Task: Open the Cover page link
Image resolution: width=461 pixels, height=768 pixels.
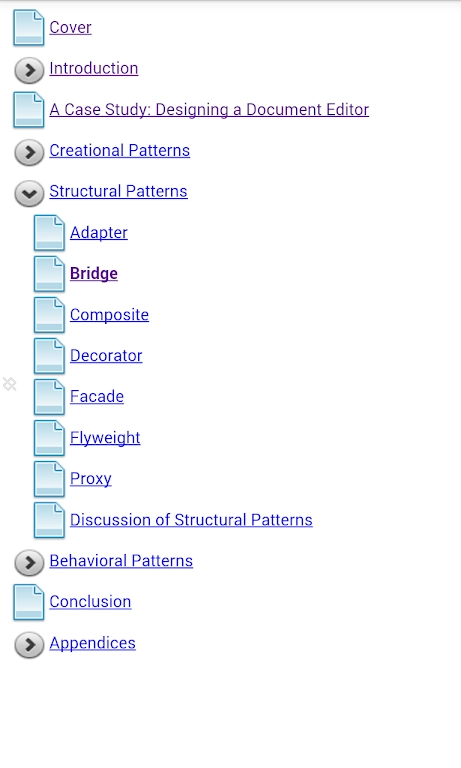Action: (x=70, y=27)
